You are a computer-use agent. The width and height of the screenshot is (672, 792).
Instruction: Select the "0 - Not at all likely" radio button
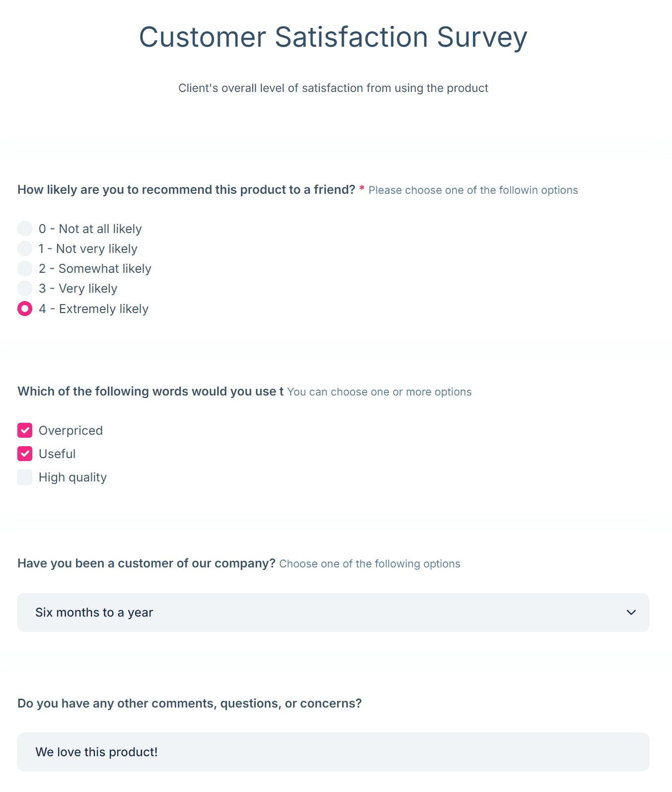tap(25, 229)
